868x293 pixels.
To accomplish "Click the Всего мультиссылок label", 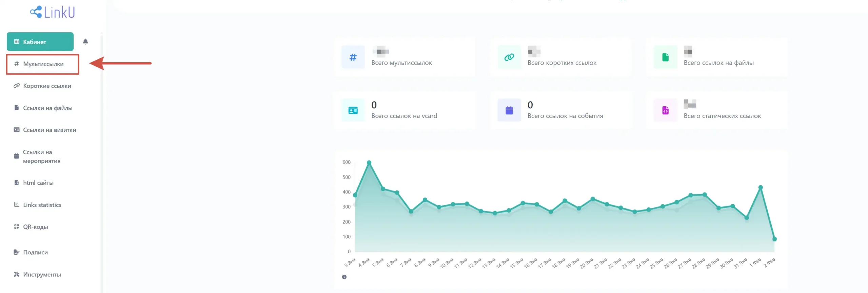I will [x=401, y=63].
